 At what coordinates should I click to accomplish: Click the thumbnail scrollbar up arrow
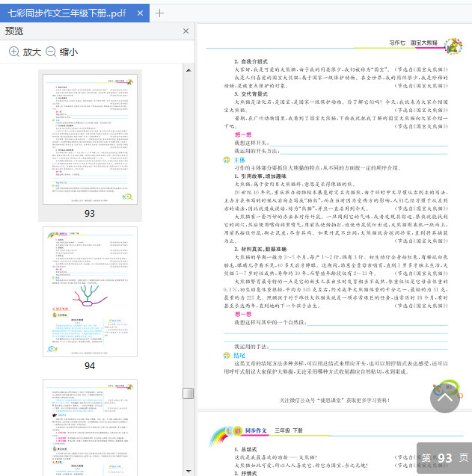point(189,70)
